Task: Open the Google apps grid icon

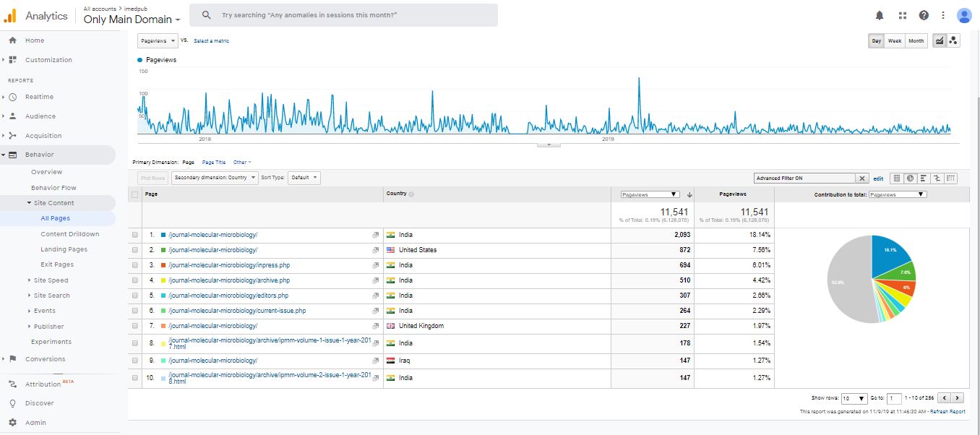Action: 902,15
